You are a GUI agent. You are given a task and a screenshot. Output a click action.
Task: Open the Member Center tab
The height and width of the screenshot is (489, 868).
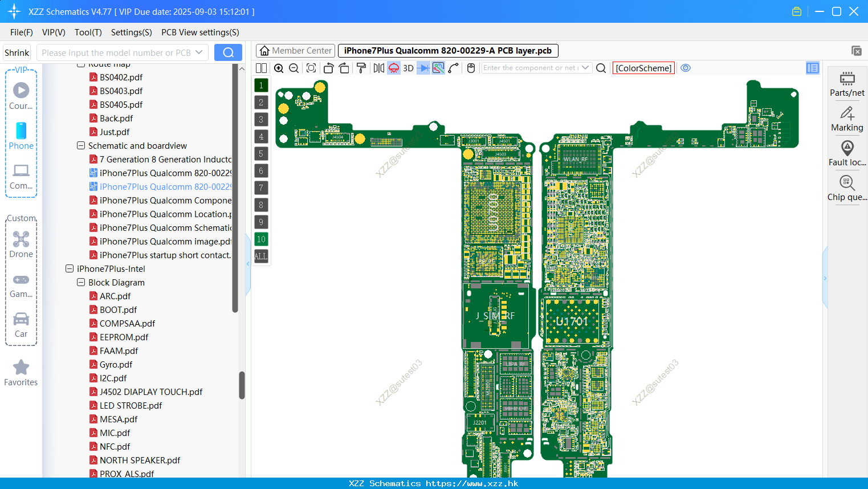296,51
